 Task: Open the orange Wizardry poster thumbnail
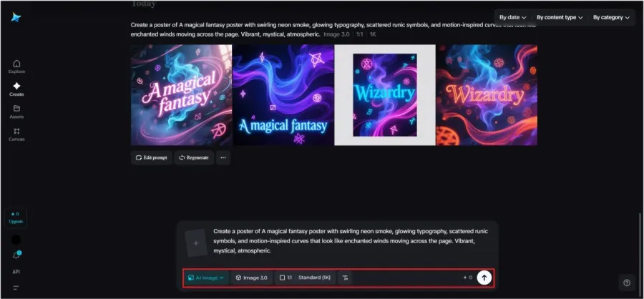487,95
